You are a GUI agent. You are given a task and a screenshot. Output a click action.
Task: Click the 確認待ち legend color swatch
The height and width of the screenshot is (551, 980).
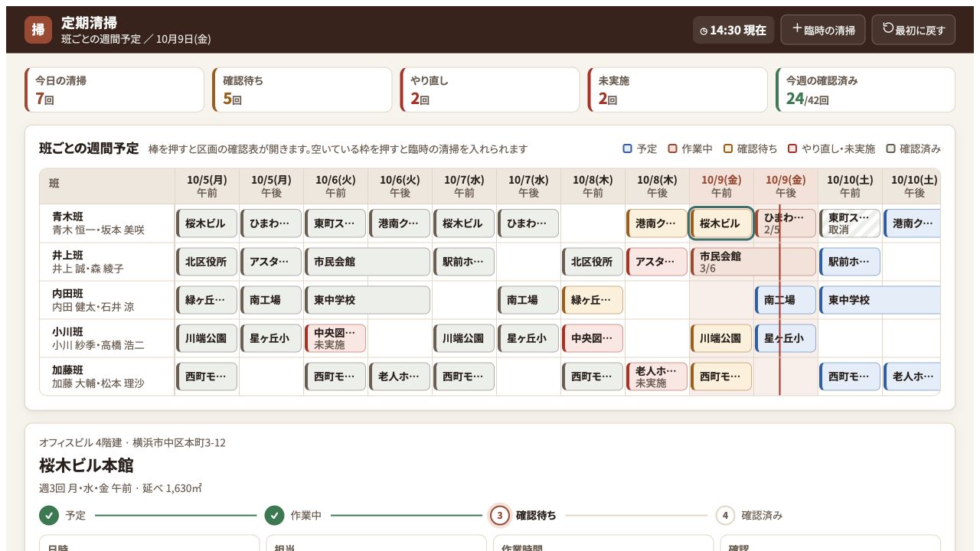point(728,148)
